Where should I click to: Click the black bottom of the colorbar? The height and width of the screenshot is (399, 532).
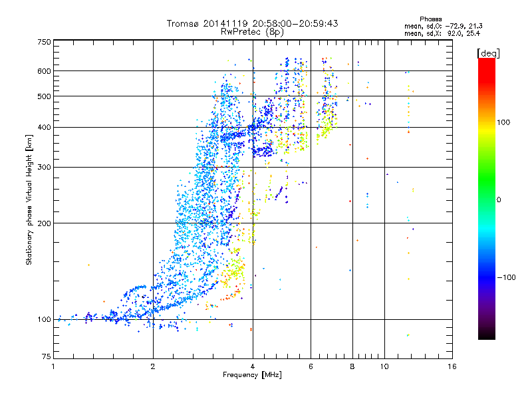point(487,337)
